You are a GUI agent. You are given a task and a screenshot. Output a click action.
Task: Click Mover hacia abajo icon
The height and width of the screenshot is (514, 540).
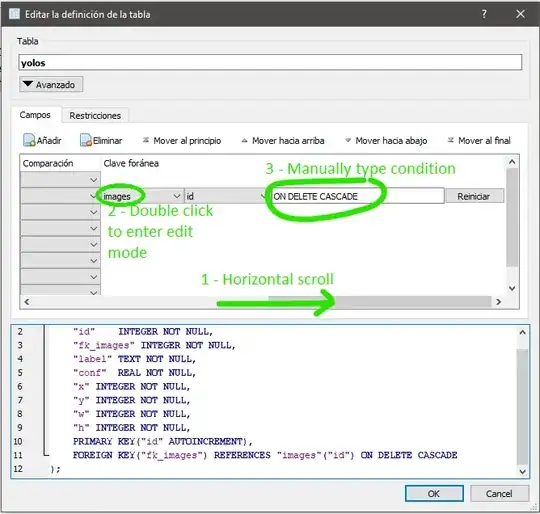[348, 140]
